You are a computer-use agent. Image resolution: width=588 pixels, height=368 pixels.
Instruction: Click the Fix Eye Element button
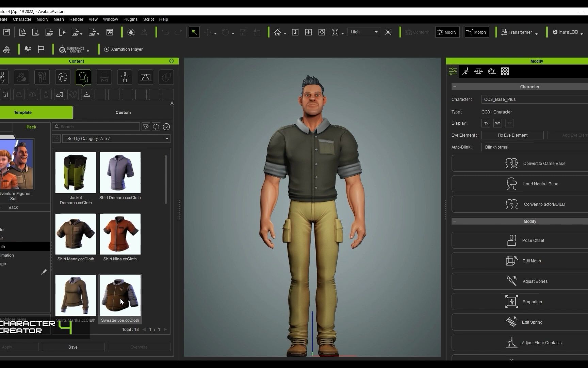pyautogui.click(x=512, y=135)
